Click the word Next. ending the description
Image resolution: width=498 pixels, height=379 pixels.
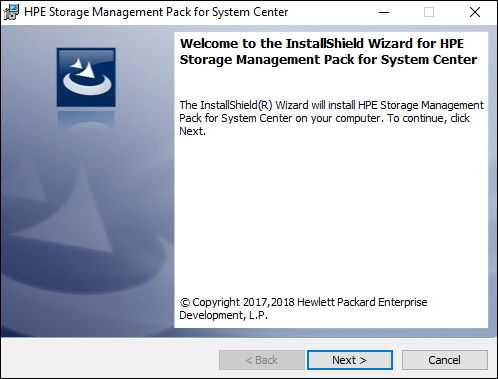click(x=193, y=131)
